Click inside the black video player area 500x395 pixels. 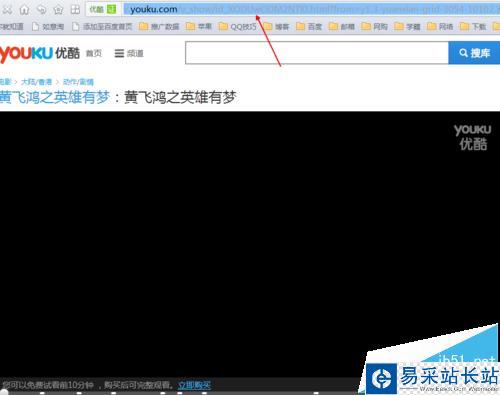click(x=250, y=243)
